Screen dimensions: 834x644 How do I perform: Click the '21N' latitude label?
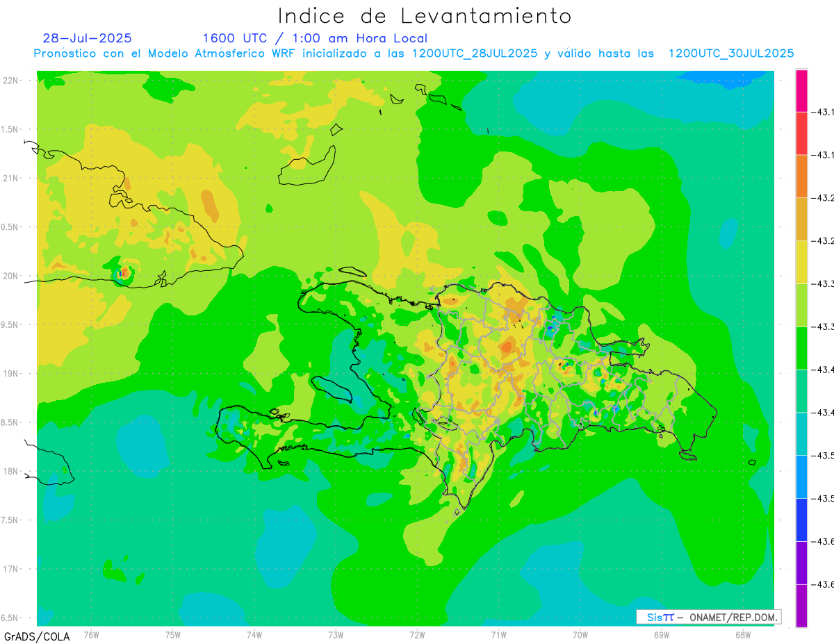click(12, 178)
